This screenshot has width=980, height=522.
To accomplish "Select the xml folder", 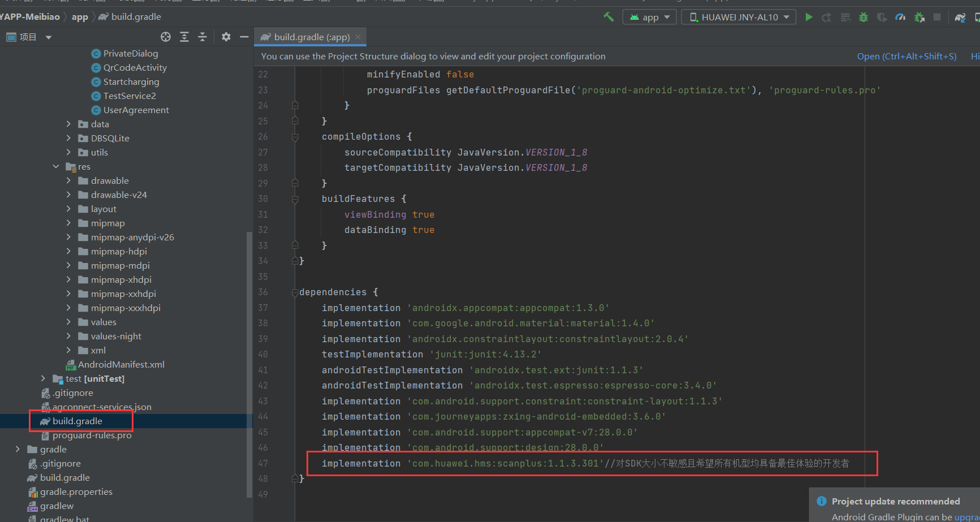I will [x=98, y=350].
